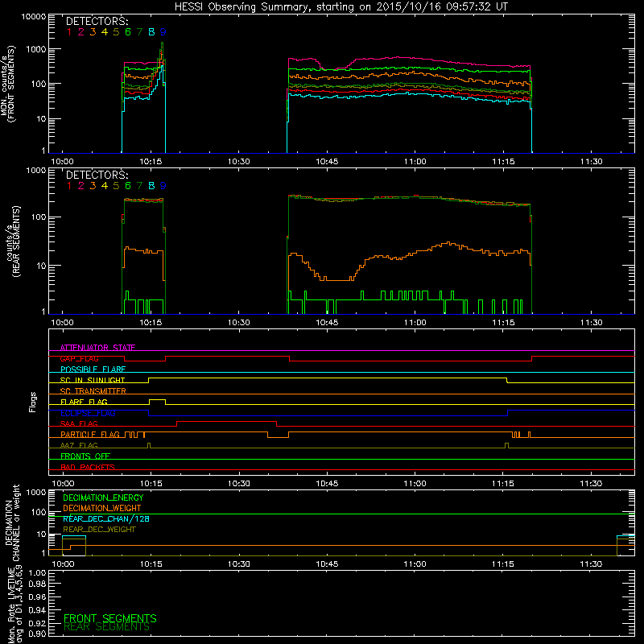Image resolution: width=644 pixels, height=644 pixels.
Task: Click the REAR_DEC_WEIGHT legend entry
Action: coord(99,530)
